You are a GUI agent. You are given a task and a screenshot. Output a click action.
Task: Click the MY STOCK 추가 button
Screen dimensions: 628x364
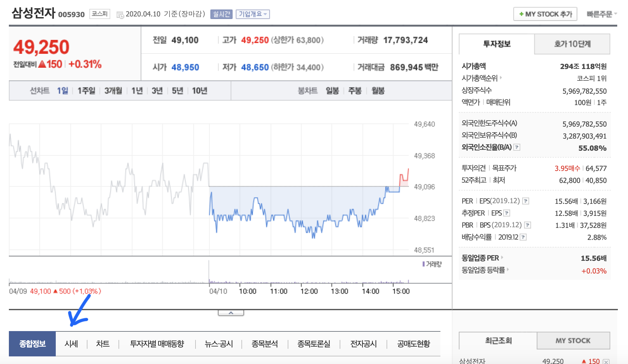coord(545,14)
